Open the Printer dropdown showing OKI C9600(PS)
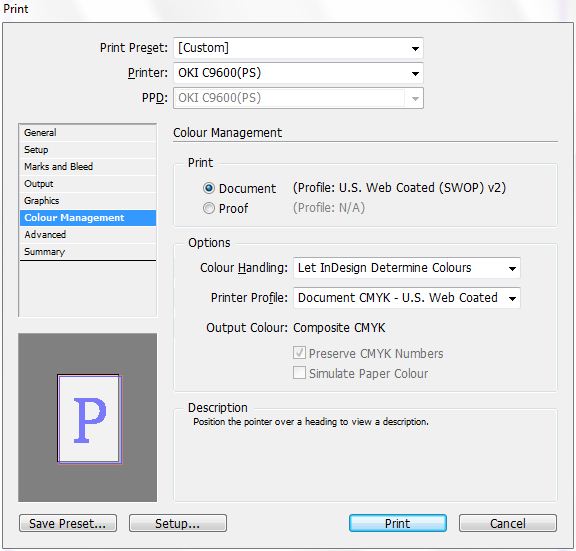This screenshot has width=576, height=551. click(x=298, y=73)
